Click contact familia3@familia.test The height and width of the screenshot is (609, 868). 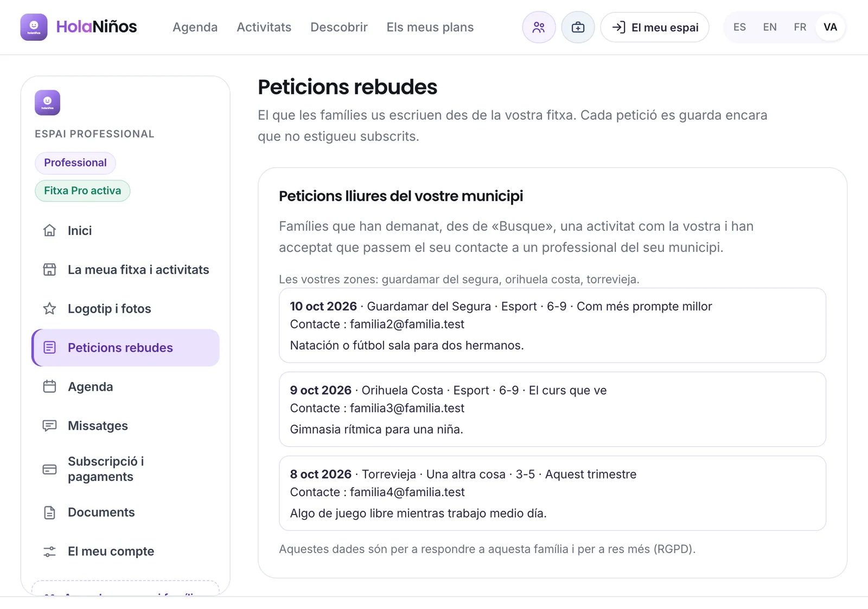click(x=407, y=408)
